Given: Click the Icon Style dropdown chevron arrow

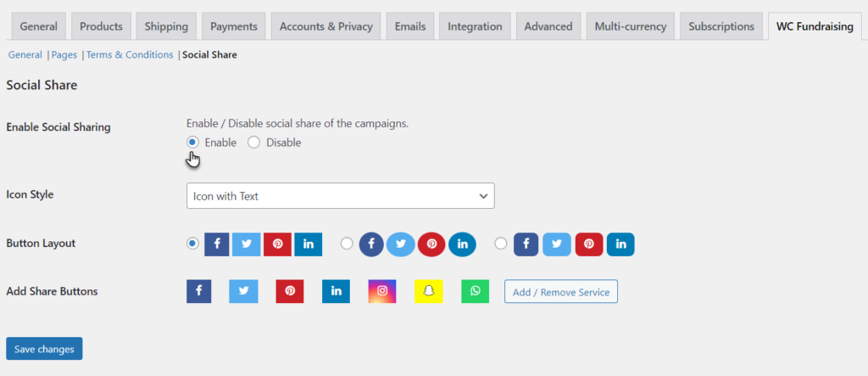Looking at the screenshot, I should point(483,196).
